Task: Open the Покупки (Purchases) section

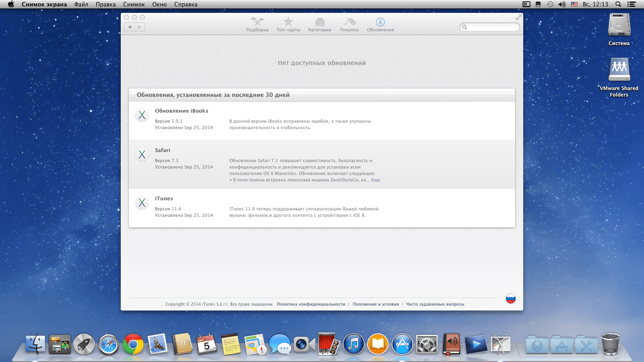Action: tap(349, 25)
